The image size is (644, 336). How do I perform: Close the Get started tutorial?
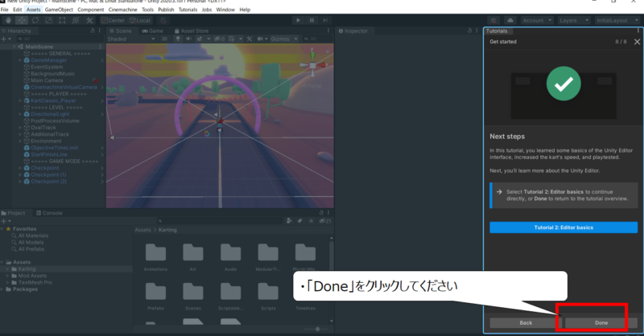[637, 42]
